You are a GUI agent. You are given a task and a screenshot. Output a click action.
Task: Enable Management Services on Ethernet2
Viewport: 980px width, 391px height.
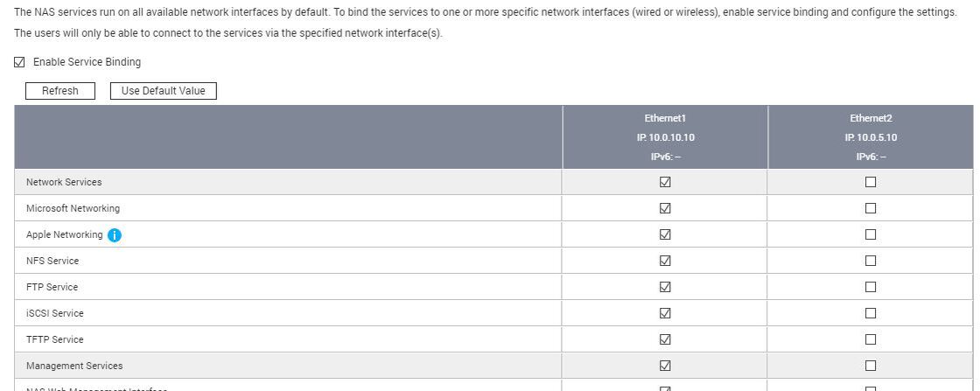871,366
